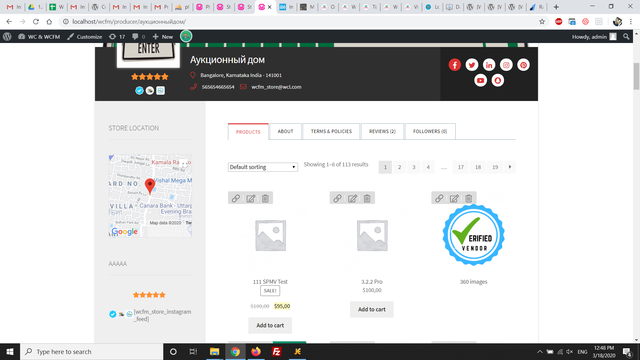This screenshot has height=360, width=640.
Task: Open the Howdy, admin account menu
Action: (x=594, y=37)
